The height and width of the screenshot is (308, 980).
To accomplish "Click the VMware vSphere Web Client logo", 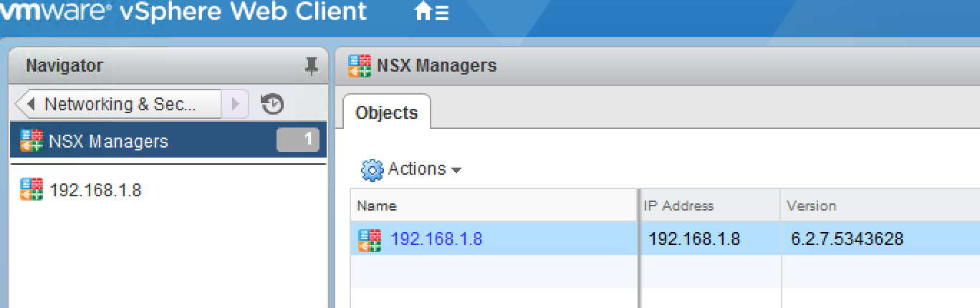I will coord(183,12).
